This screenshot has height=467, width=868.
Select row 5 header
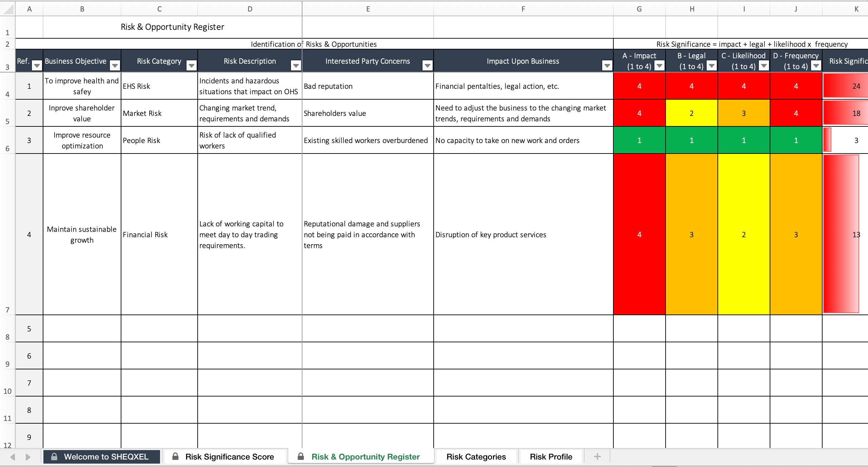click(x=7, y=113)
